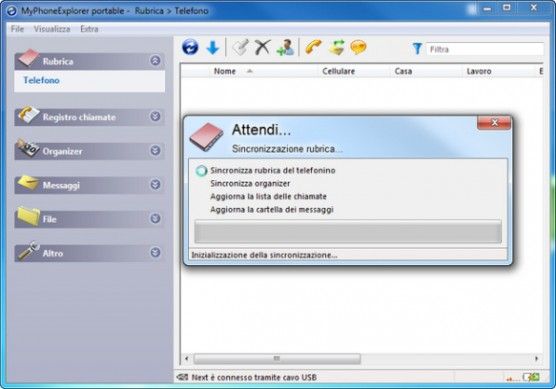Screen dimensions: 556x389
Task: Expand the Organizer section chevron
Action: coord(155,151)
